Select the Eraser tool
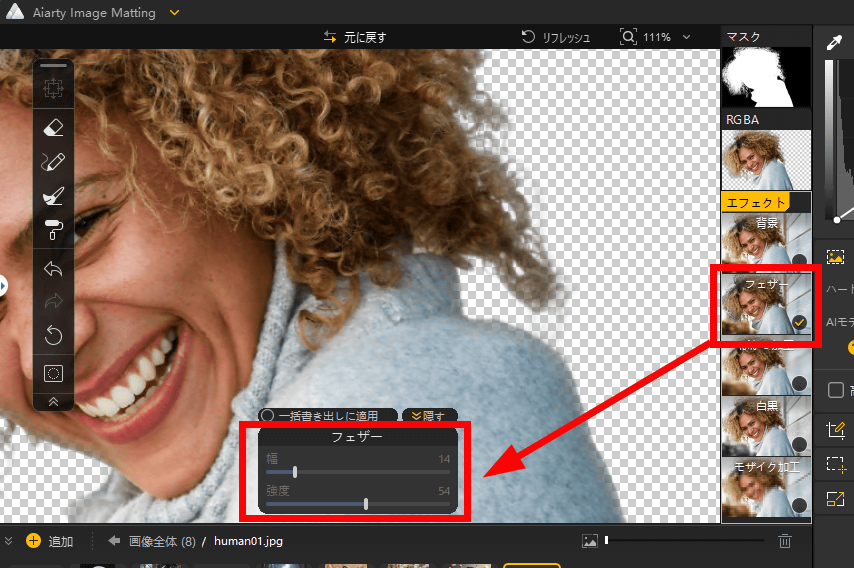The width and height of the screenshot is (854, 568). coord(54,127)
